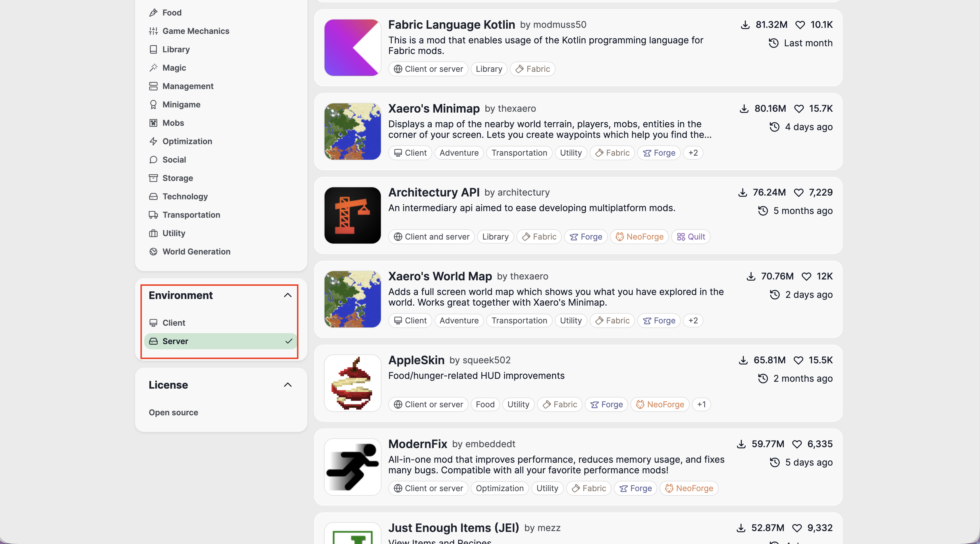The height and width of the screenshot is (544, 980).
Task: Enable the Minigame category filter
Action: tap(221, 105)
